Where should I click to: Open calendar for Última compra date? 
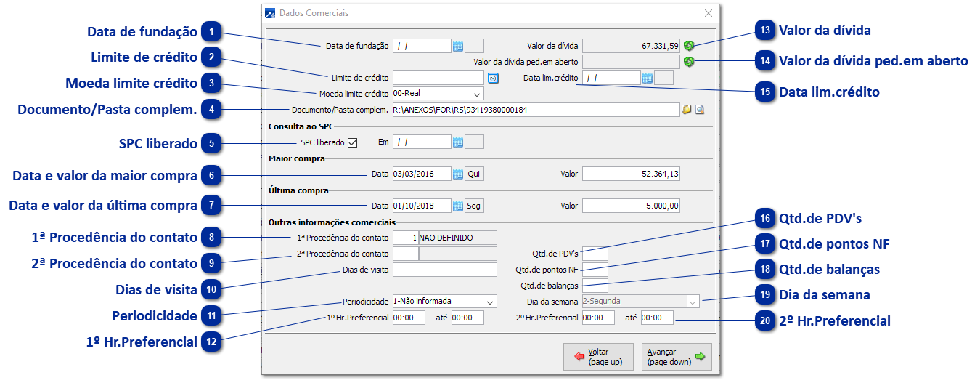(458, 206)
